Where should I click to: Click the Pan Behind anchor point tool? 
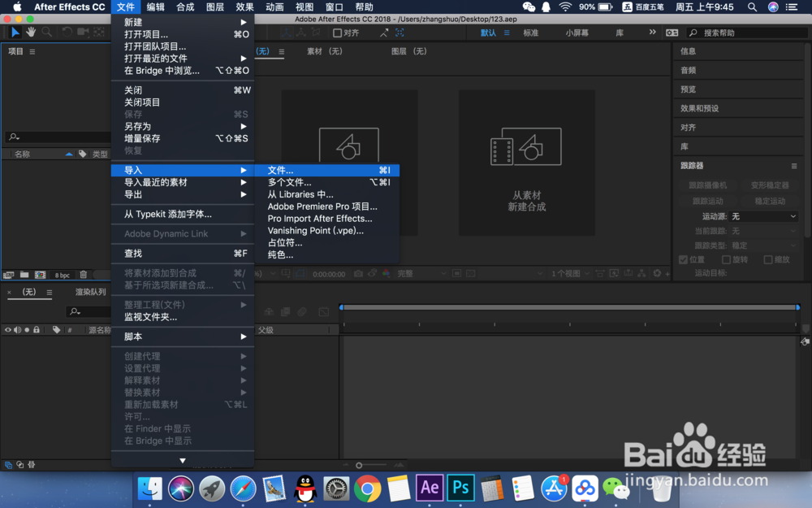pos(99,33)
